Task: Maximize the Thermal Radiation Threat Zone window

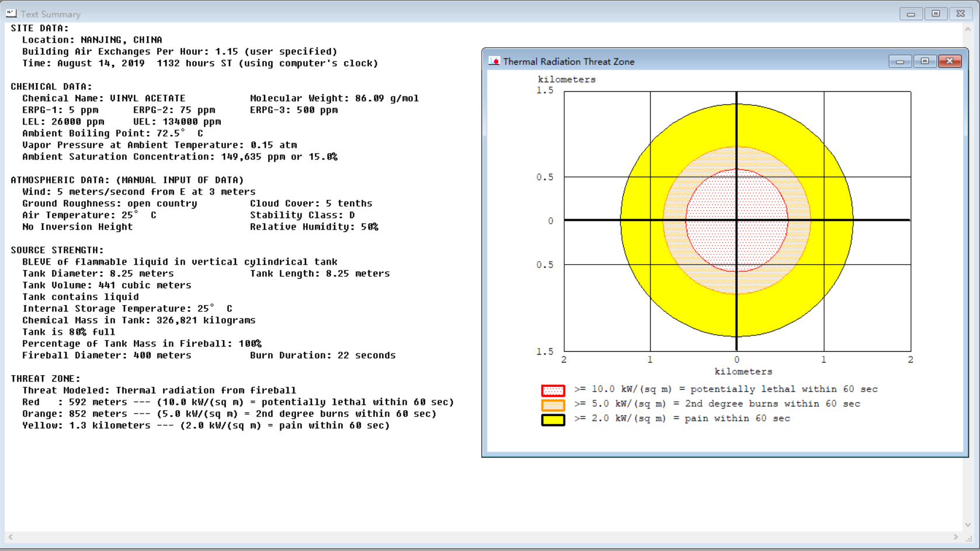Action: coord(925,61)
